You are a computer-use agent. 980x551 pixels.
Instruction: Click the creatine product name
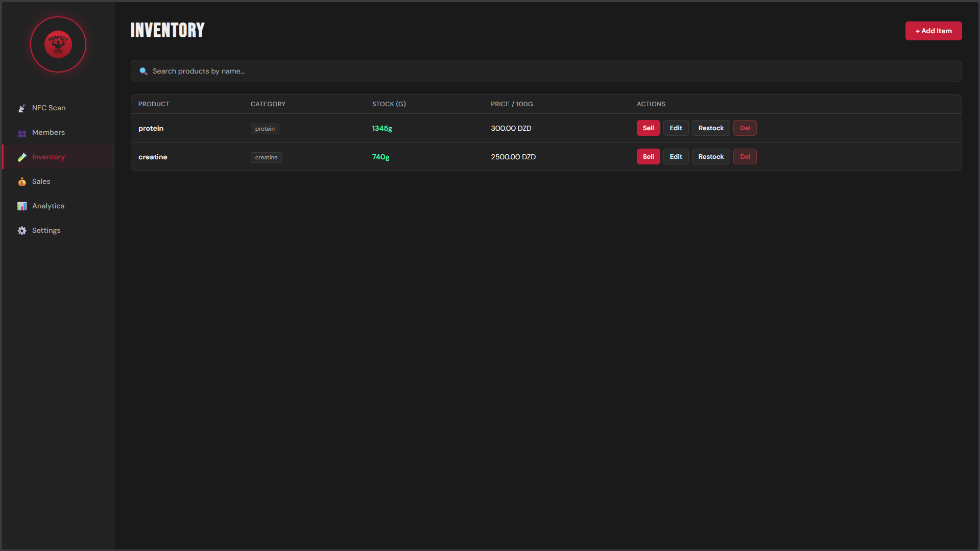click(153, 157)
